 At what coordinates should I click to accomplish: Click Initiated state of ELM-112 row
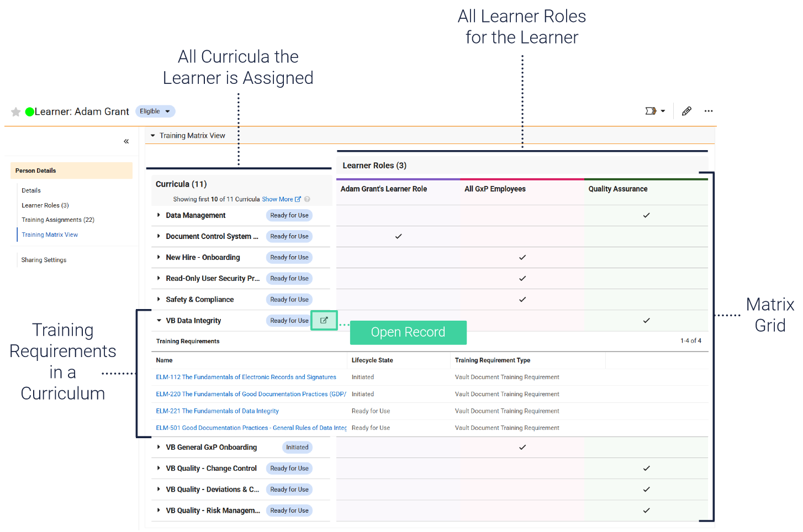tap(363, 377)
